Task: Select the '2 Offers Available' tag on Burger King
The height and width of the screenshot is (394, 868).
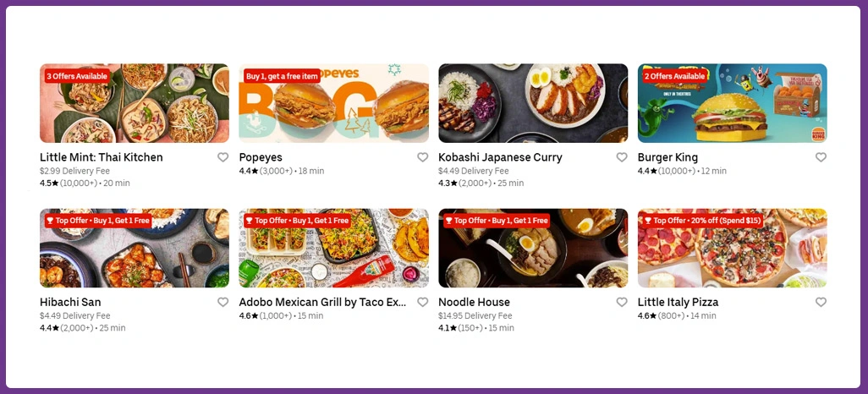Action: point(675,76)
